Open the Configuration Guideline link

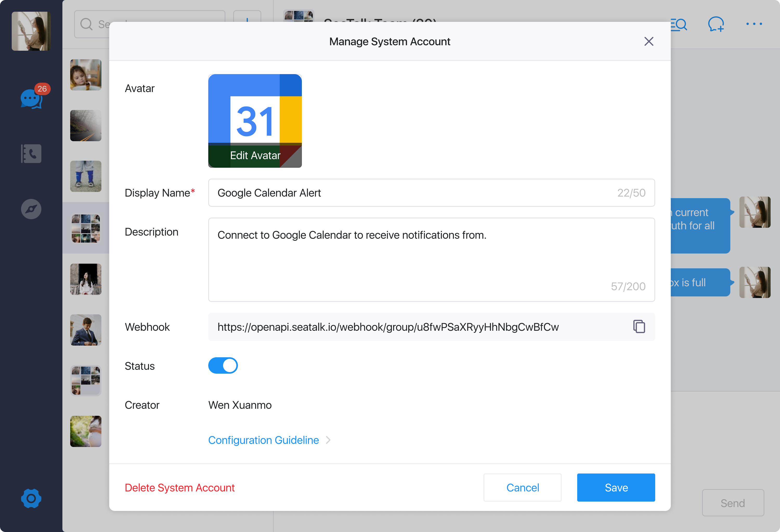pos(263,440)
